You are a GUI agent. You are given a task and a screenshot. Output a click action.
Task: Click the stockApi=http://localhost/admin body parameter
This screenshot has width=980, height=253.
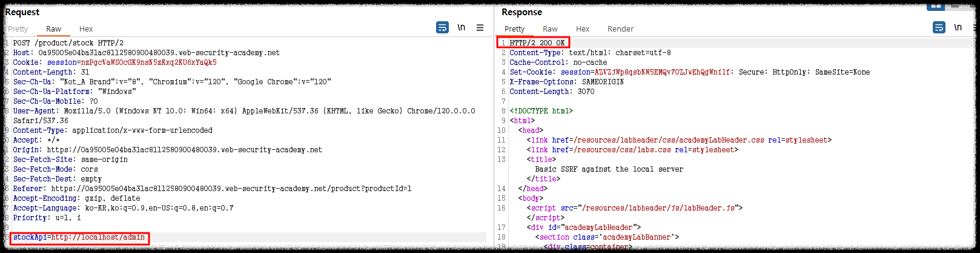tap(79, 237)
